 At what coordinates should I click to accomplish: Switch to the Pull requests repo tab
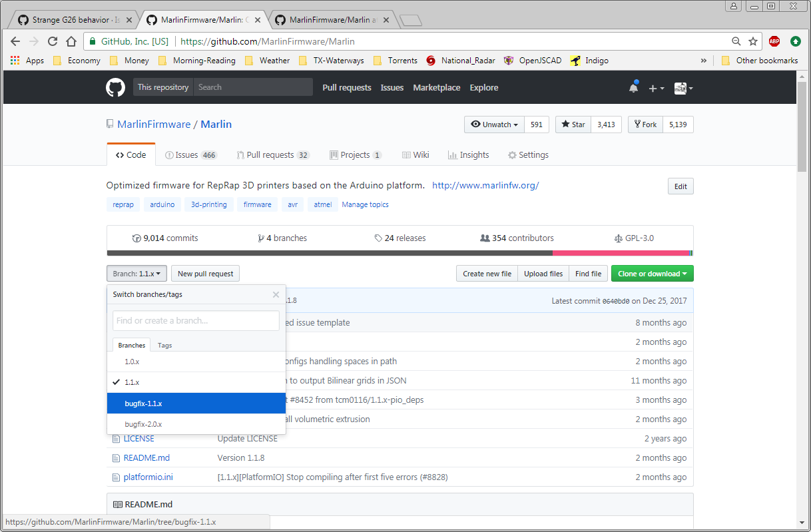pyautogui.click(x=273, y=155)
